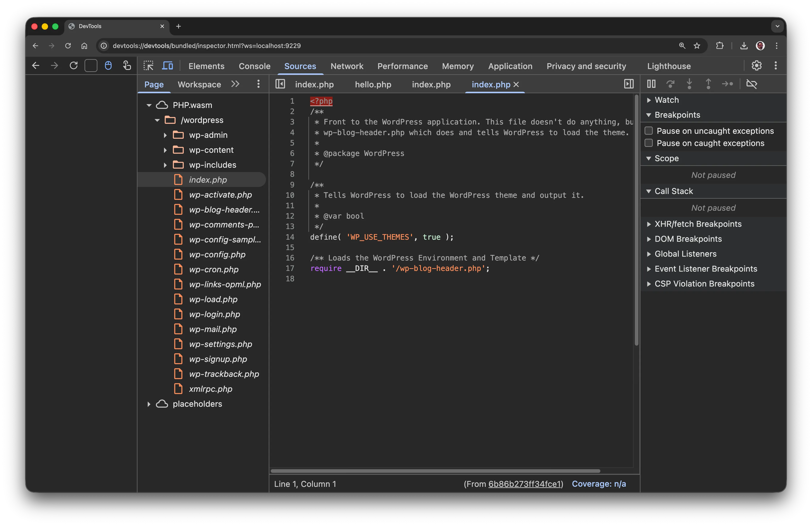Step out of current function
The image size is (812, 526).
[x=708, y=84]
